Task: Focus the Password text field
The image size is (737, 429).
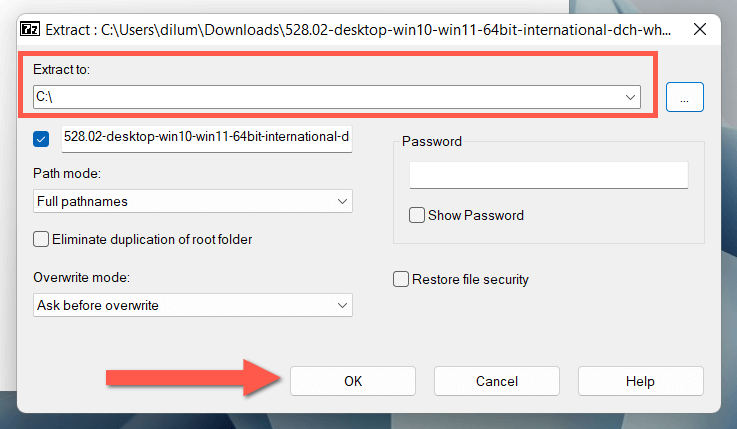Action: point(548,175)
